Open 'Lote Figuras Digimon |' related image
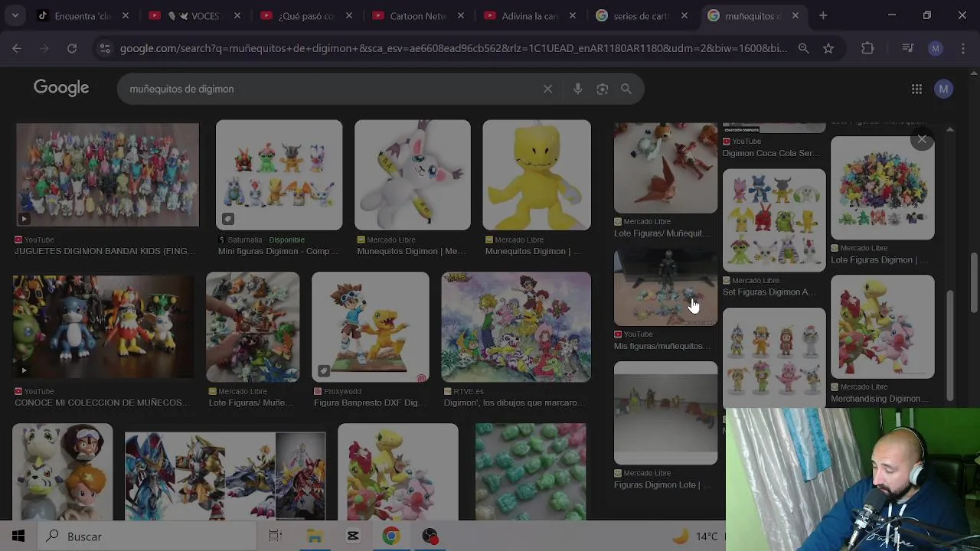This screenshot has height=551, width=980. click(x=883, y=188)
